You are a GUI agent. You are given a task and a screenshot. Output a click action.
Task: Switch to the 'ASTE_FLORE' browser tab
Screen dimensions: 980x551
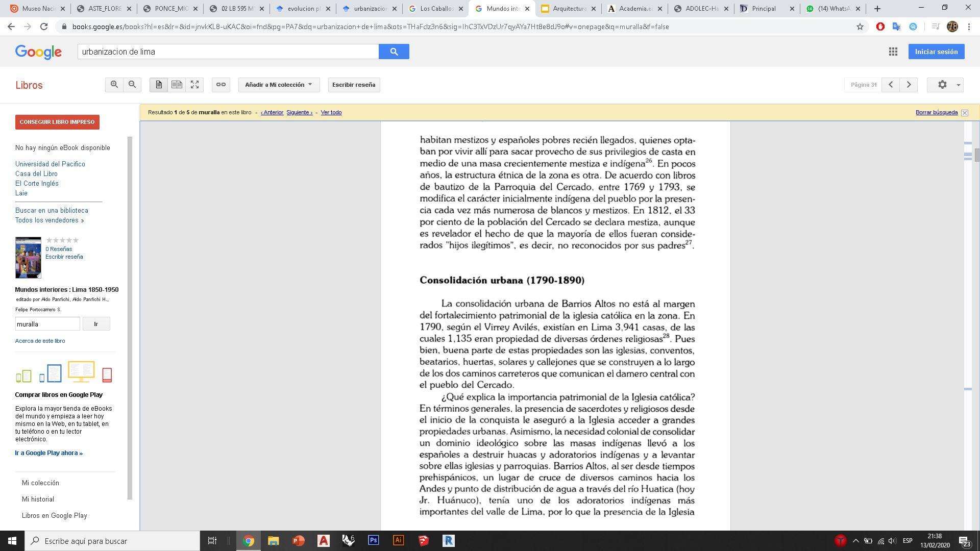[104, 9]
